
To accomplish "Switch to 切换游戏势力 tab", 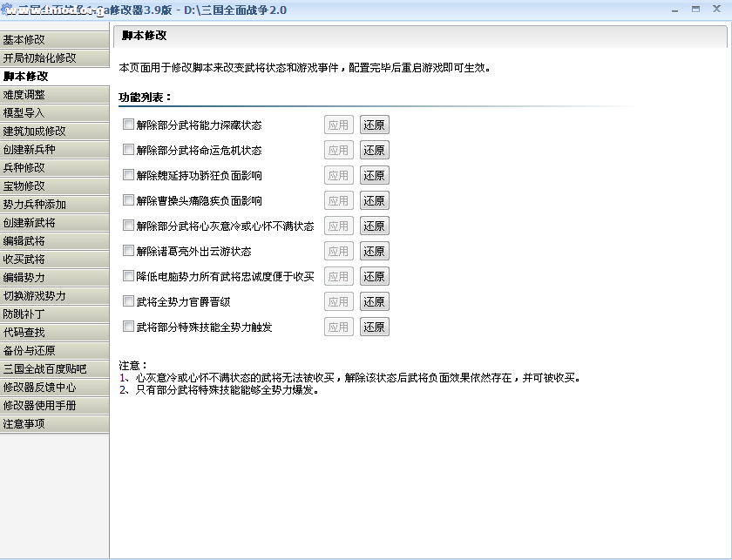I will tap(54, 295).
